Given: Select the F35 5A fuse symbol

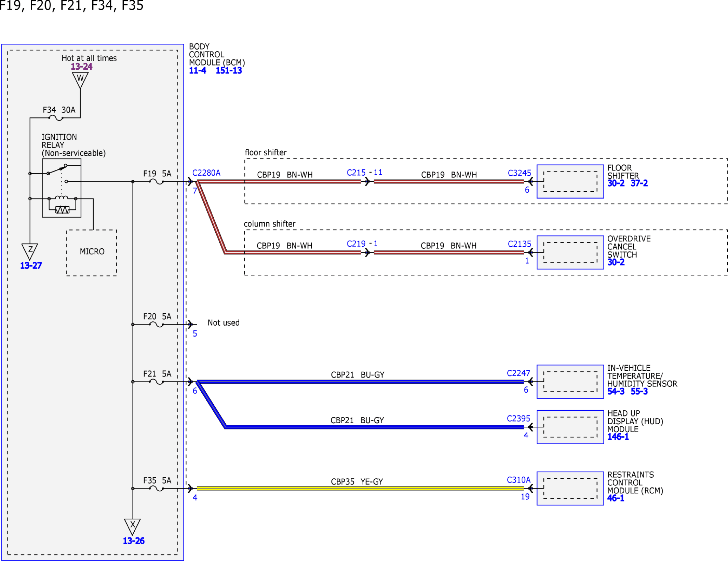Looking at the screenshot, I should (x=157, y=489).
